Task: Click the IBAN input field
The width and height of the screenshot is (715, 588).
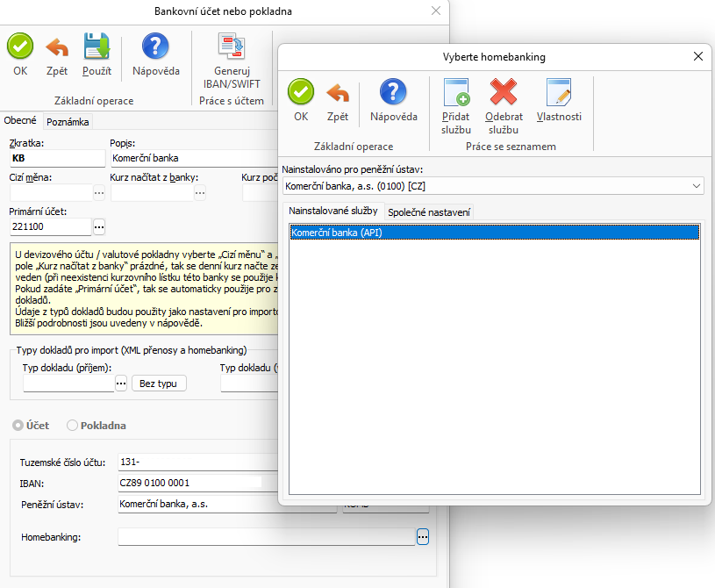Action: (198, 483)
